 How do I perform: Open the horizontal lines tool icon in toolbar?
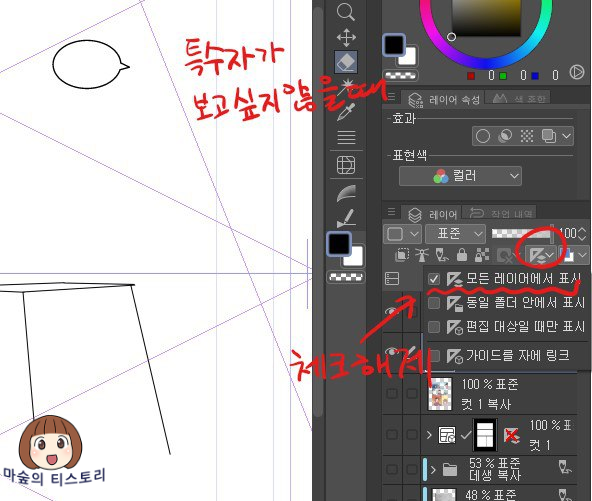(346, 137)
